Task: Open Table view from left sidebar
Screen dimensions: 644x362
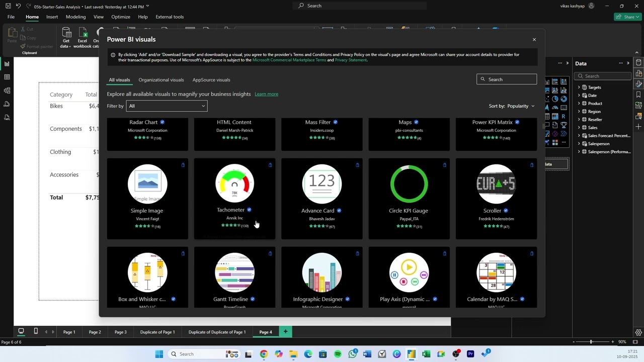Action: (7, 77)
